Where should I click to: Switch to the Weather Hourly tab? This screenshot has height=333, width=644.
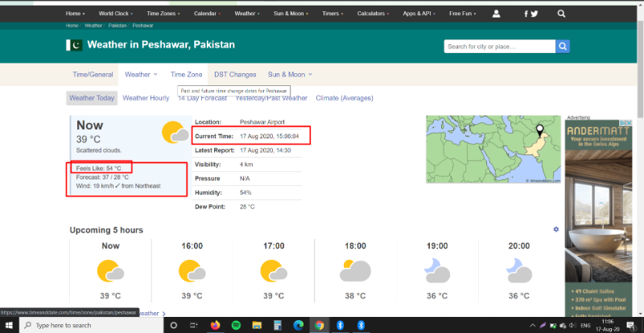[x=146, y=98]
